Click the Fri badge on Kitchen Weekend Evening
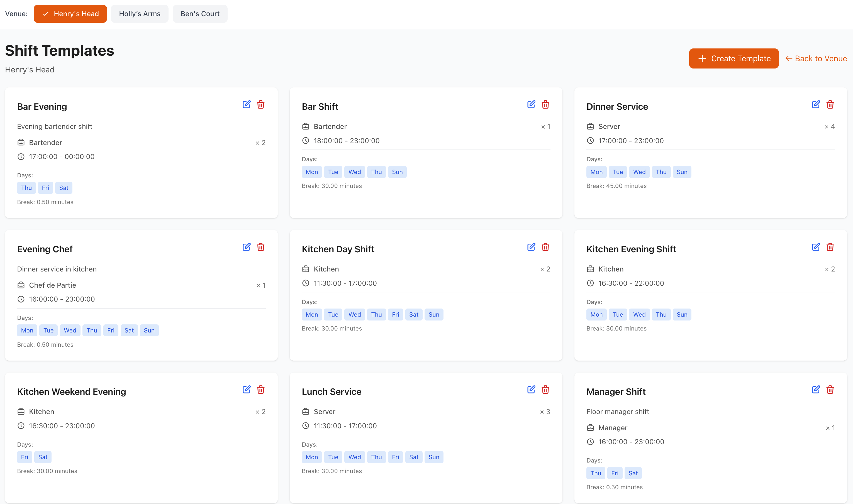Image resolution: width=853 pixels, height=504 pixels. click(25, 457)
